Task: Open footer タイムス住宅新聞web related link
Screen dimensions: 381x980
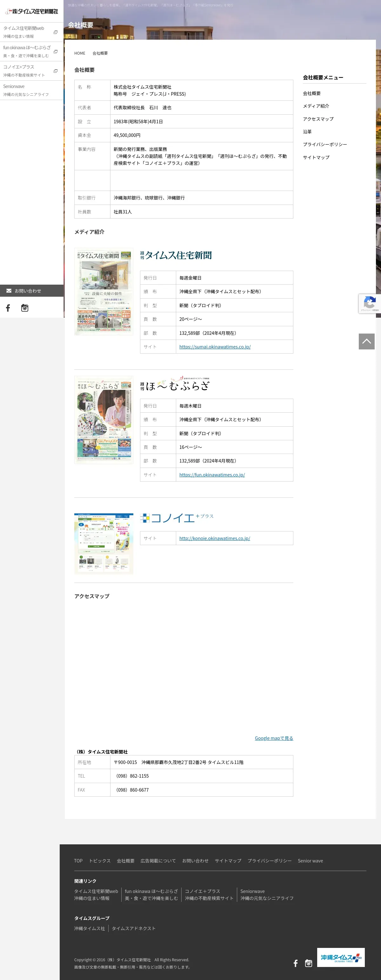Action: (x=96, y=895)
